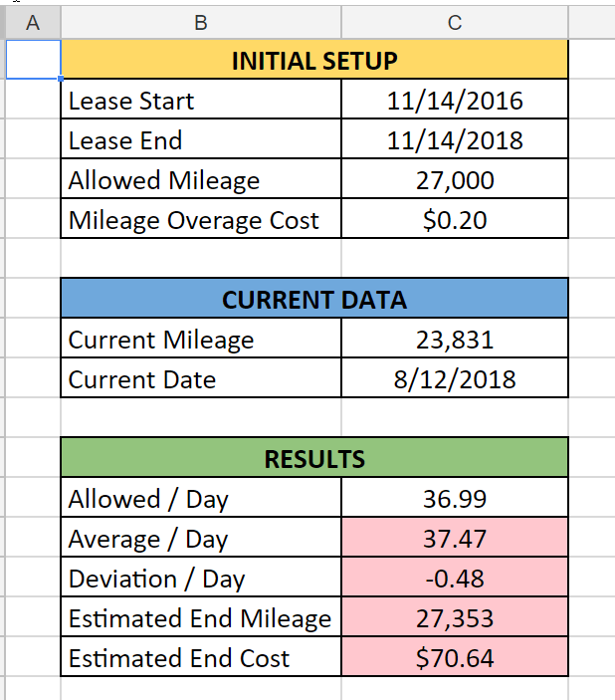Click the Estimated End Cost label cell
Viewport: 615px width, 700px height.
pos(201,657)
